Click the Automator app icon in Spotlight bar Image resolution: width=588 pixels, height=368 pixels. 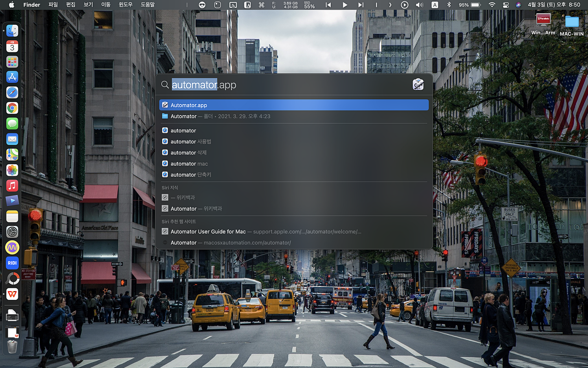pos(418,84)
